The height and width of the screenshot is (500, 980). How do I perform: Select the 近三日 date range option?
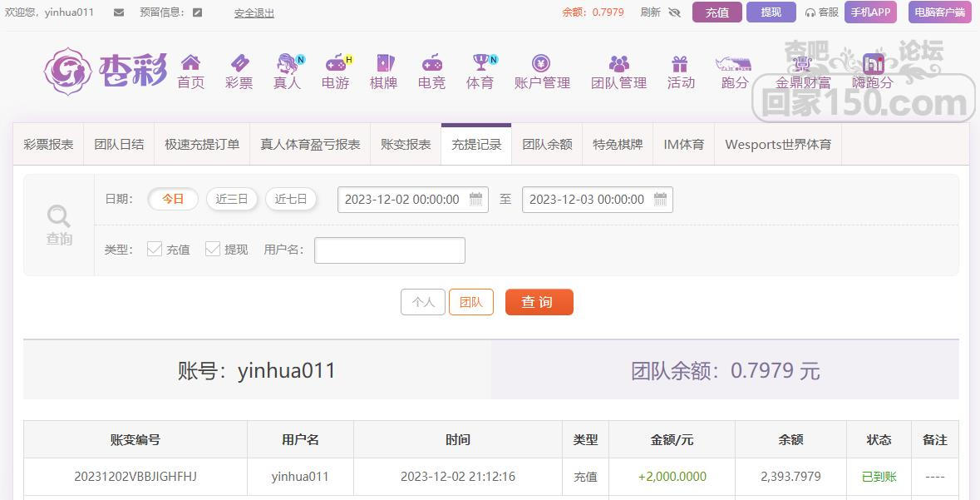pos(232,199)
